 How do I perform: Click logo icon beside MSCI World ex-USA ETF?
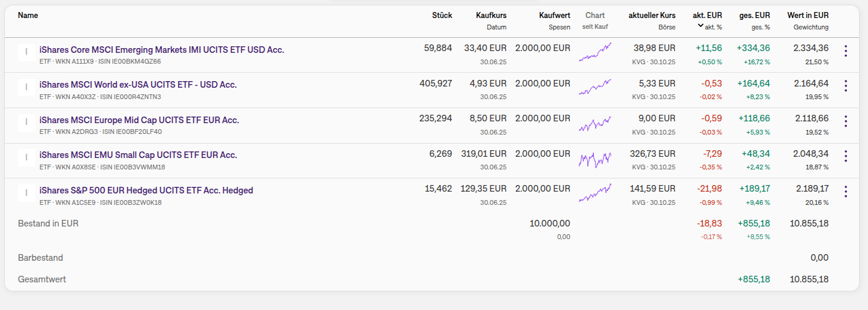tap(26, 88)
